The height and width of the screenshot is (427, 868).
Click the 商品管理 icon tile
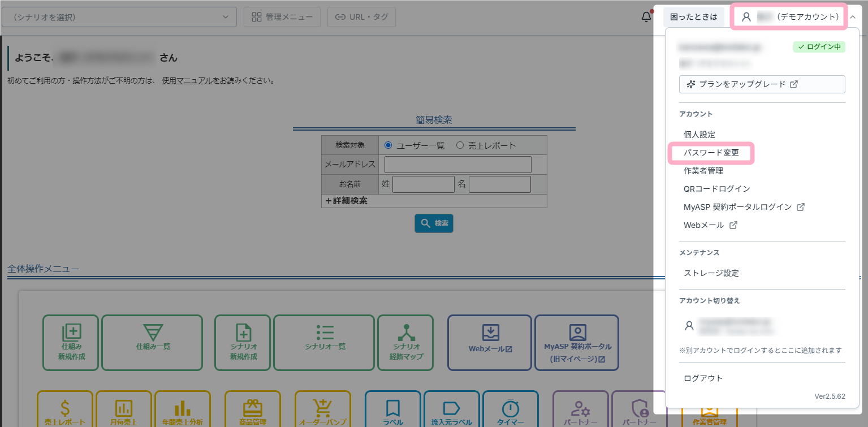[x=253, y=409]
